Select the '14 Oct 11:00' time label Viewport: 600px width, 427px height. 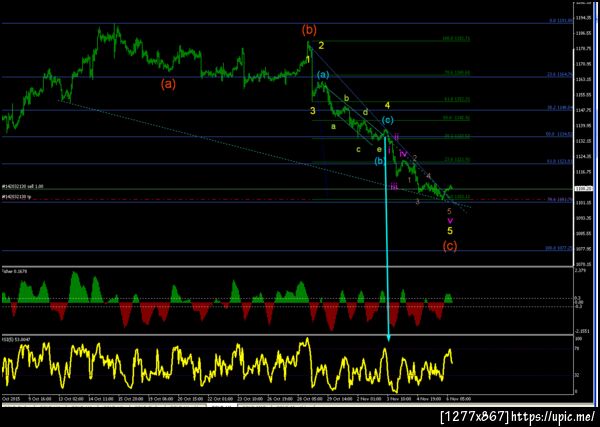coord(99,398)
